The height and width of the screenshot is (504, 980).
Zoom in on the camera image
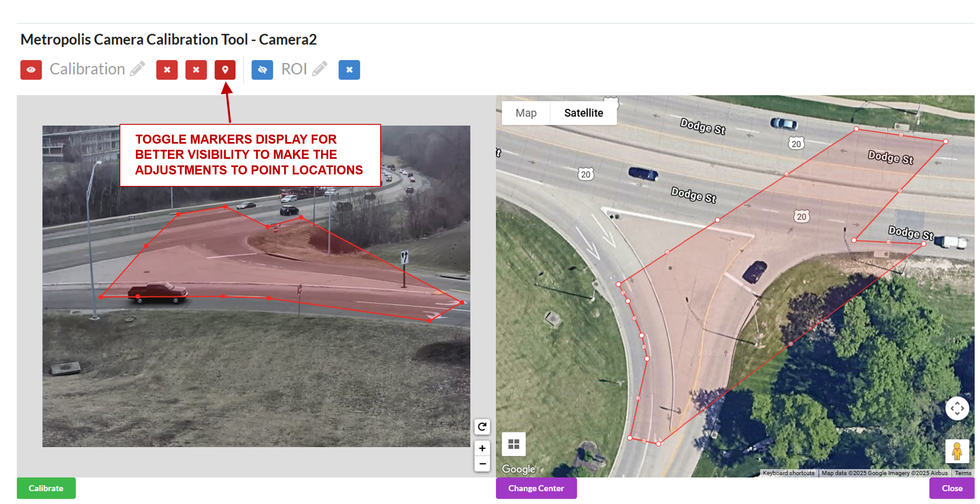tap(482, 448)
